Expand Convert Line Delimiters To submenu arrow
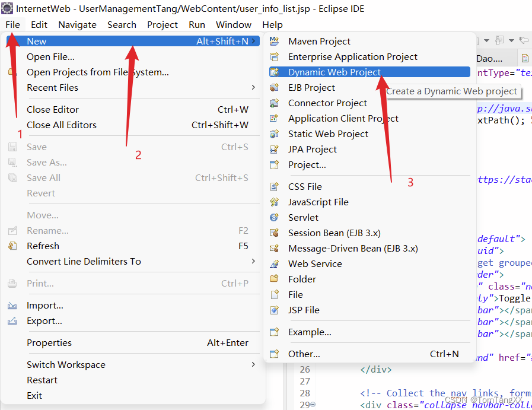 click(253, 261)
